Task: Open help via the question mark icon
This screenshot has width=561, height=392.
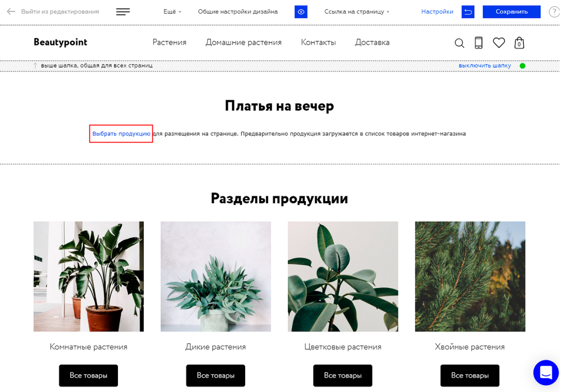Action: 554,12
